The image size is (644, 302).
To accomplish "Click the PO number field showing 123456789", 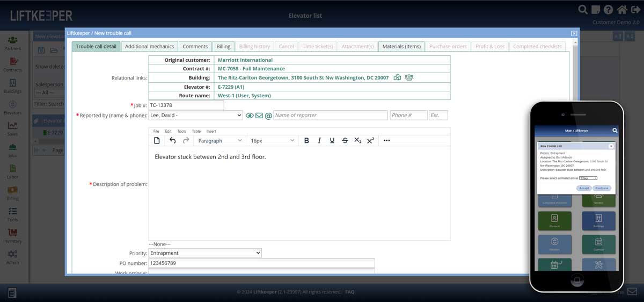I will [x=262, y=263].
